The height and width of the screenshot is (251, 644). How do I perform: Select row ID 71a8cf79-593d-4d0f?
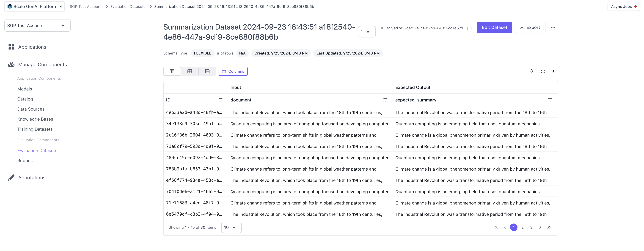(x=194, y=146)
